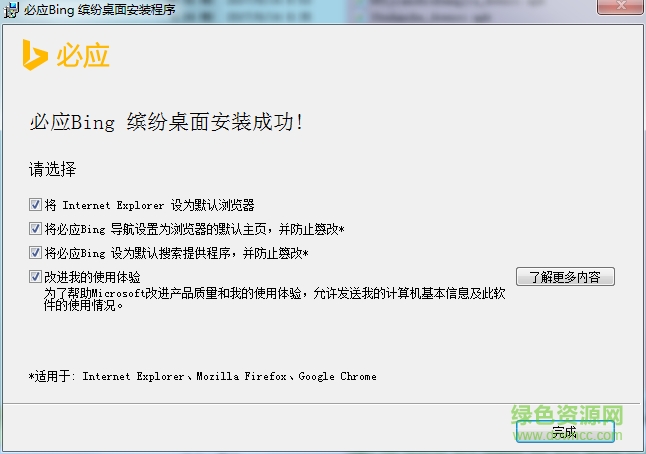Click 完成 to finish installation
646x454 pixels.
pos(565,432)
